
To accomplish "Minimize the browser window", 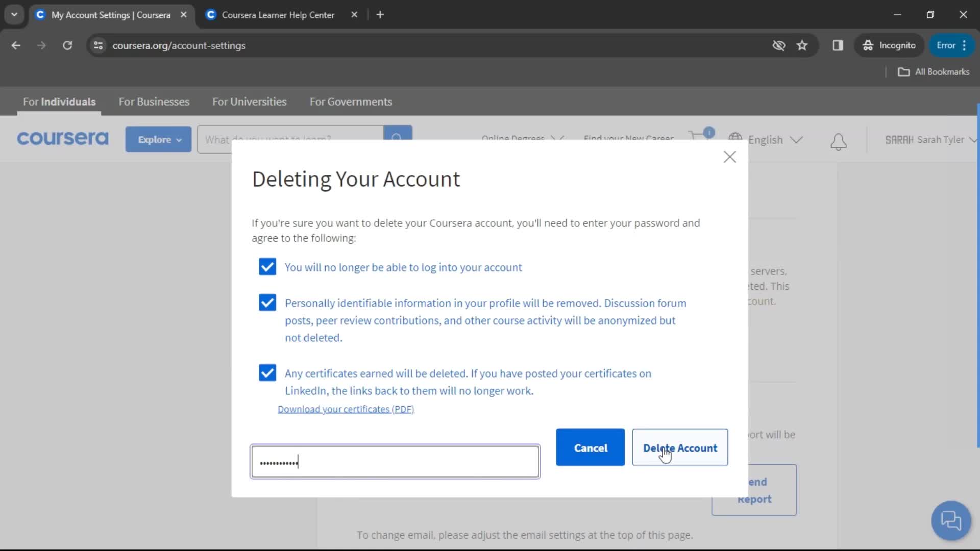I will pos(897,15).
